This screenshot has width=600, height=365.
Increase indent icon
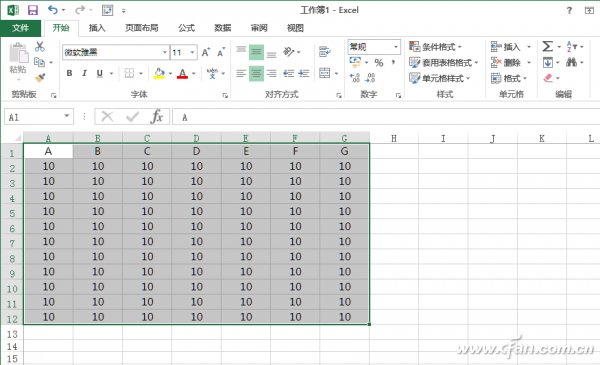point(304,73)
